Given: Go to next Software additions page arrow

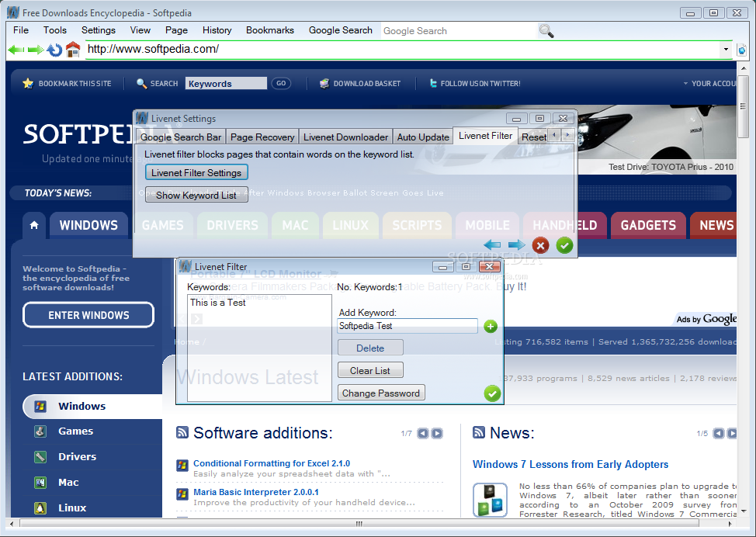Looking at the screenshot, I should coord(437,433).
